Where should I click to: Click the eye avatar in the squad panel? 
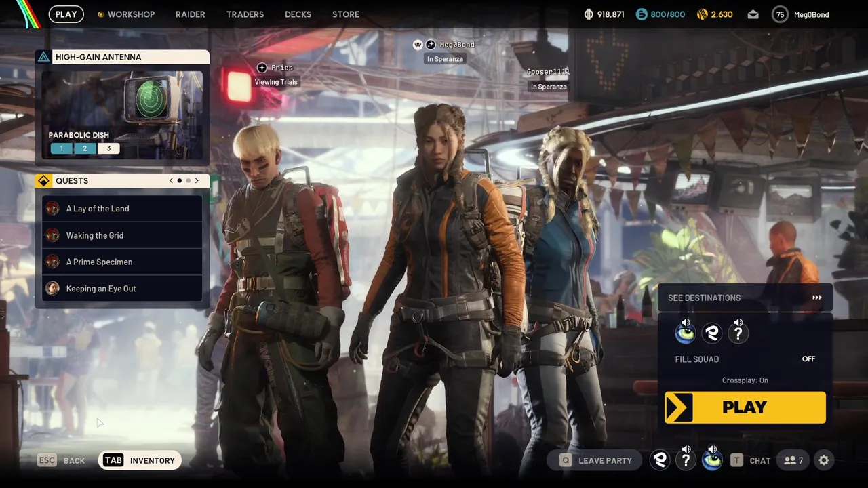coord(685,333)
